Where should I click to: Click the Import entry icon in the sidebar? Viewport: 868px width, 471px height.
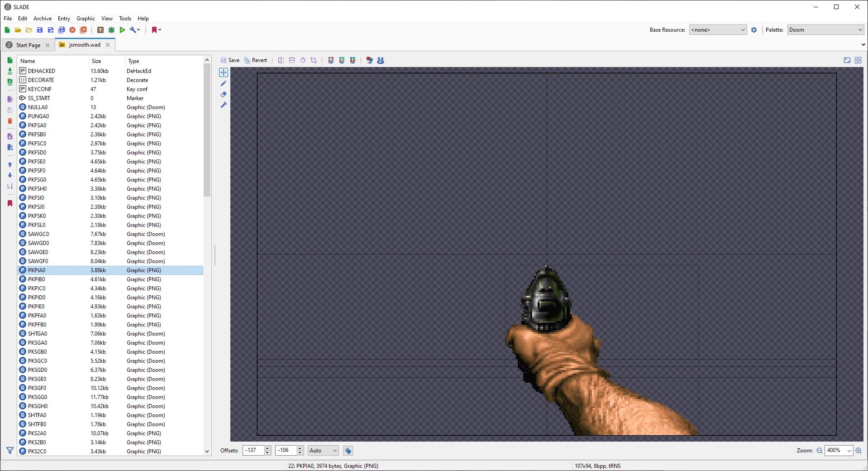pyautogui.click(x=10, y=136)
